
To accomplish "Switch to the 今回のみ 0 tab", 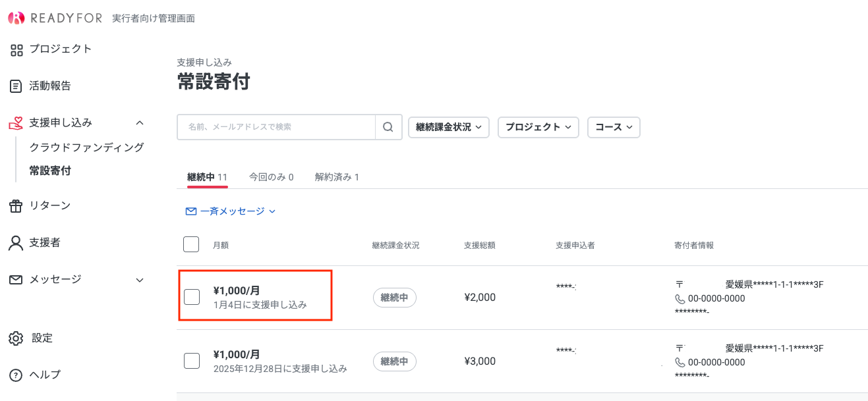I will 271,177.
